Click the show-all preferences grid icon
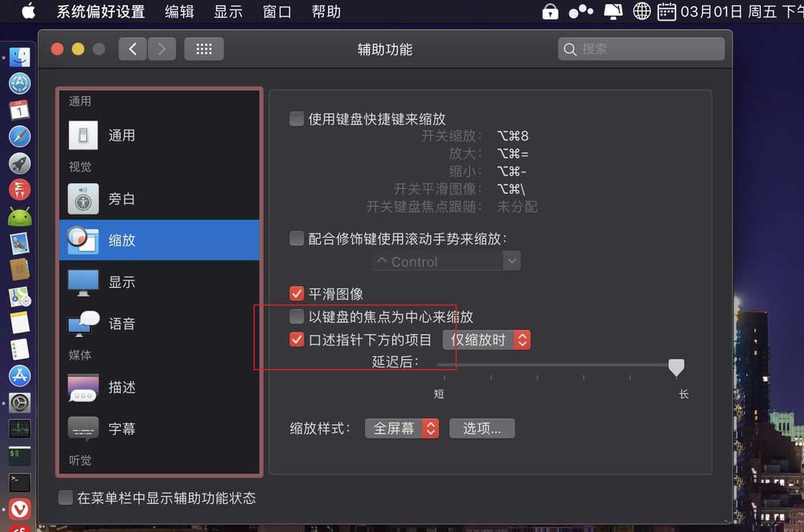 (x=203, y=48)
